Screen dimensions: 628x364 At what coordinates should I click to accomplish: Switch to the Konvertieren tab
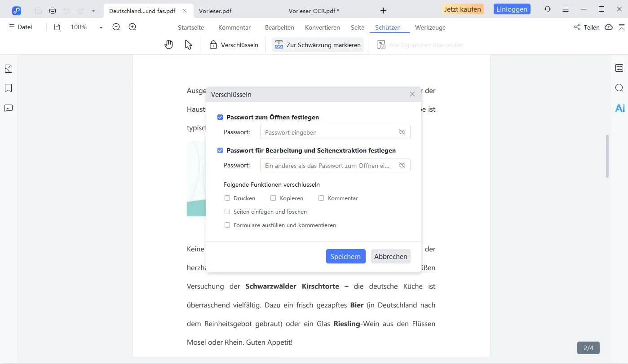(323, 27)
